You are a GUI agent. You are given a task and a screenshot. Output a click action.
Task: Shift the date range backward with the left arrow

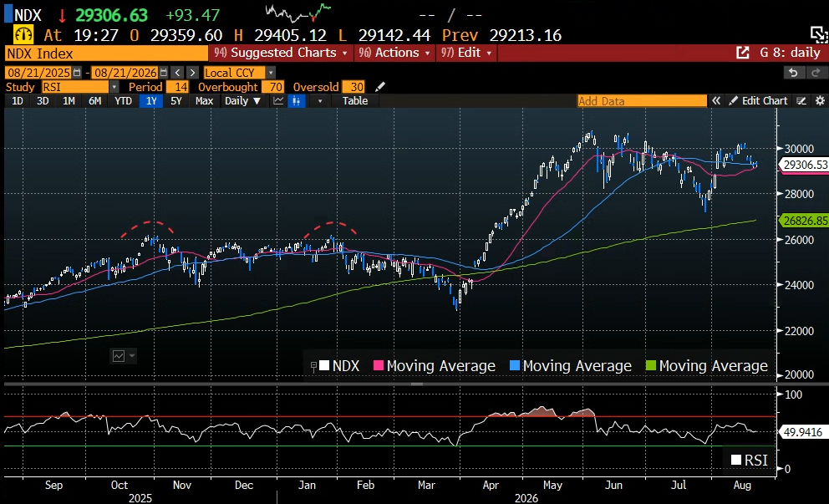click(178, 73)
